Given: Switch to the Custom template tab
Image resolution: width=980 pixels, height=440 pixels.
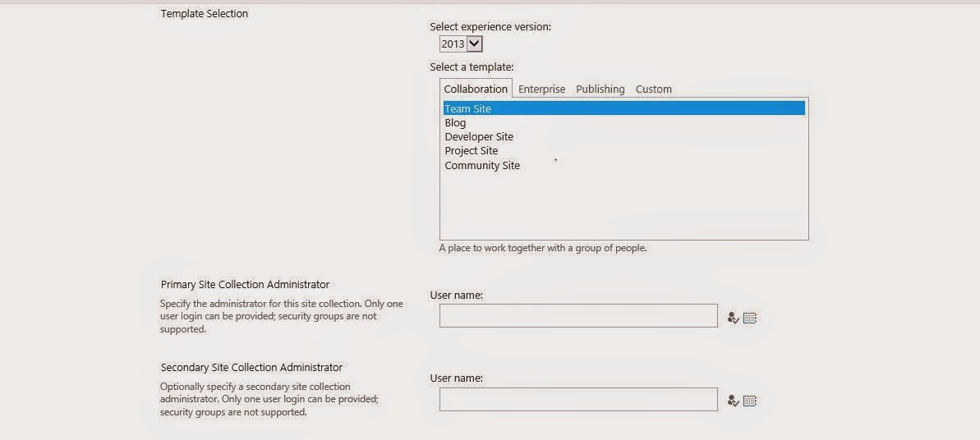Looking at the screenshot, I should pos(654,89).
